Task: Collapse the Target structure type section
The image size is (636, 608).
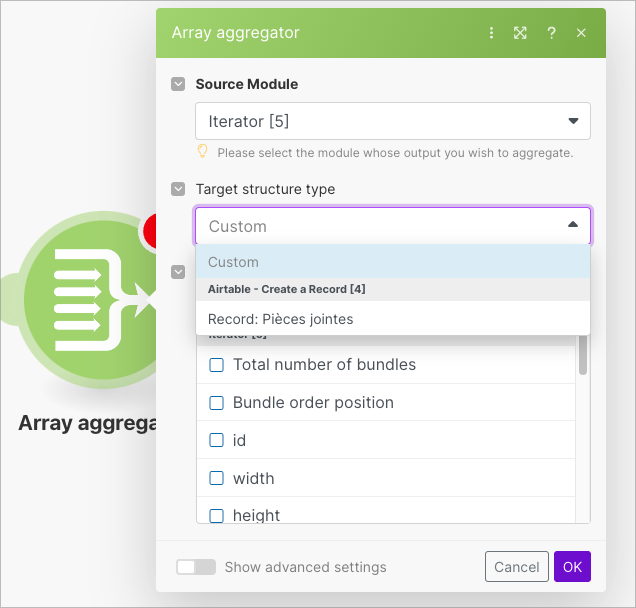Action: click(178, 189)
